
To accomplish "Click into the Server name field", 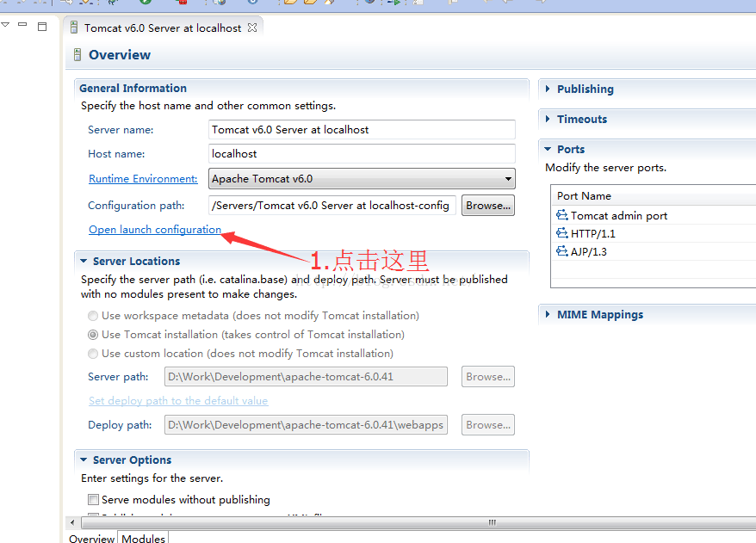I will click(362, 130).
